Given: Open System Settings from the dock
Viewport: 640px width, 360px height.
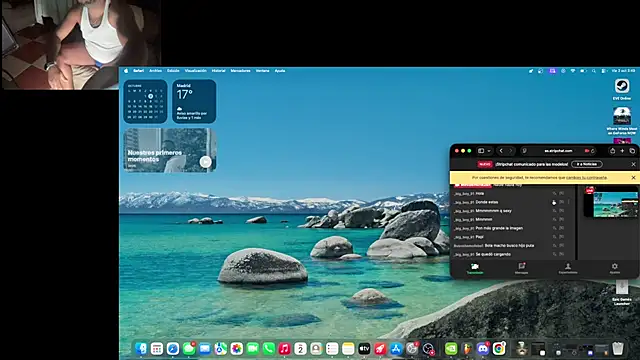Looking at the screenshot, I should [412, 349].
